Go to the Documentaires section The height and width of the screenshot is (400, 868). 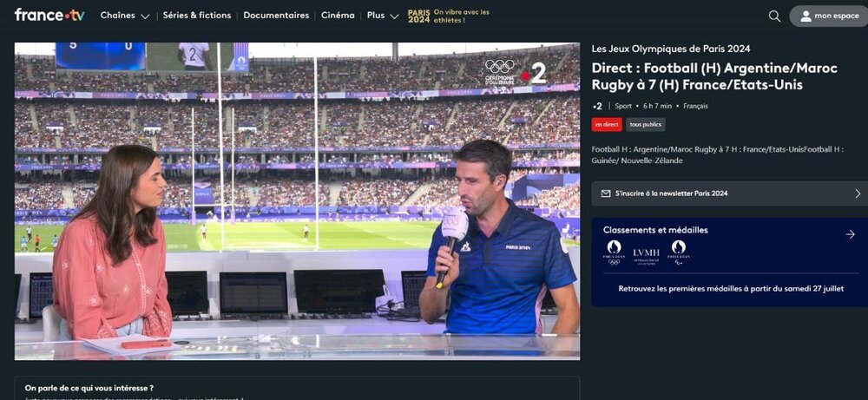(x=276, y=16)
